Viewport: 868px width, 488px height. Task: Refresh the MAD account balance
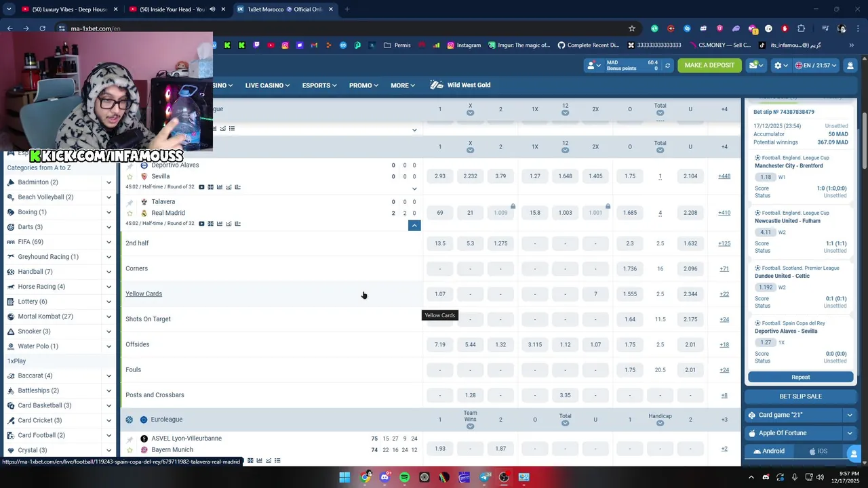click(667, 66)
